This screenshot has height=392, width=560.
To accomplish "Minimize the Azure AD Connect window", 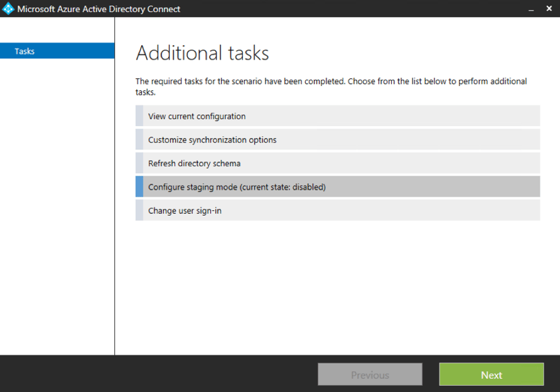I will click(x=531, y=9).
